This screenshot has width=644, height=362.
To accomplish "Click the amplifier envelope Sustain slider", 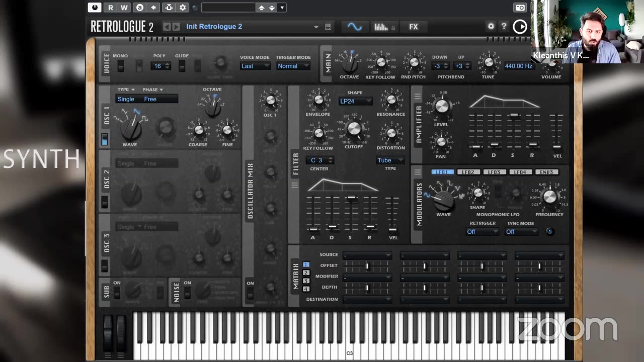I will (513, 131).
